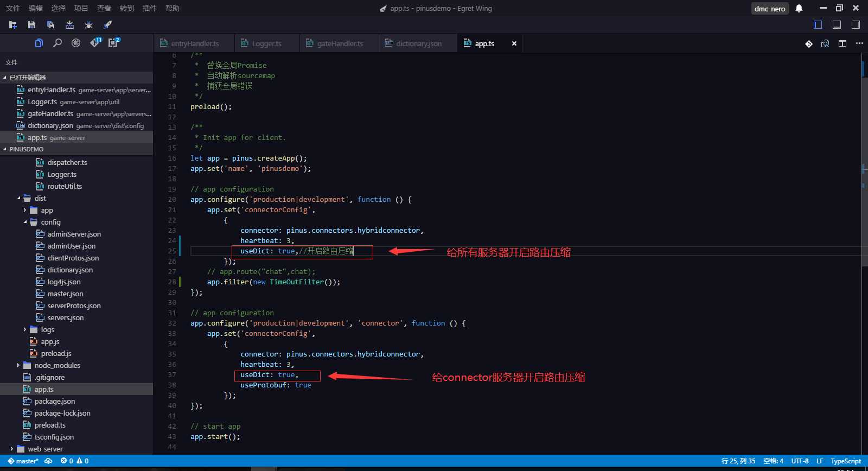Switch to the dictionary.json editor tab
Viewport: 868px width, 471px height.
pyautogui.click(x=418, y=43)
